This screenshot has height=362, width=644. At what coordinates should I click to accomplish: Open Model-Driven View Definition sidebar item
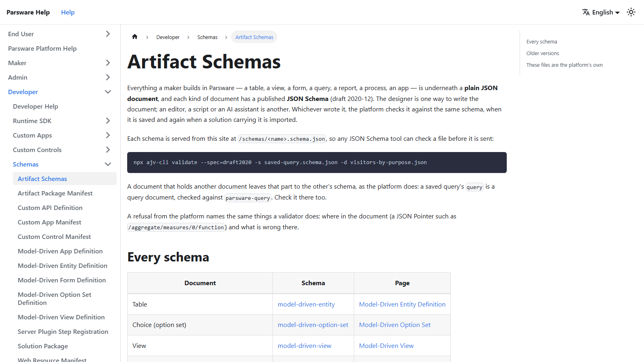pyautogui.click(x=61, y=317)
